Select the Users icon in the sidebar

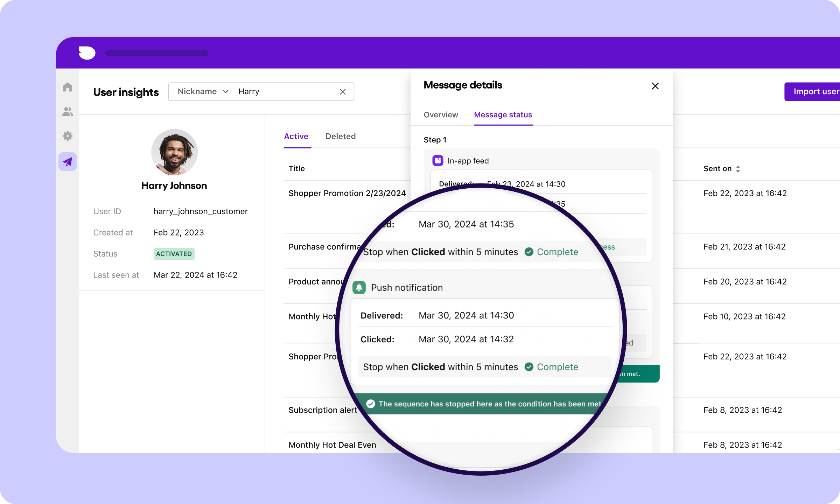(x=68, y=111)
